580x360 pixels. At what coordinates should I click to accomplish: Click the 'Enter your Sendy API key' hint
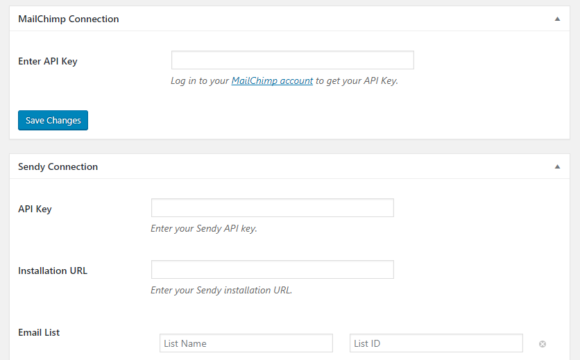203,229
